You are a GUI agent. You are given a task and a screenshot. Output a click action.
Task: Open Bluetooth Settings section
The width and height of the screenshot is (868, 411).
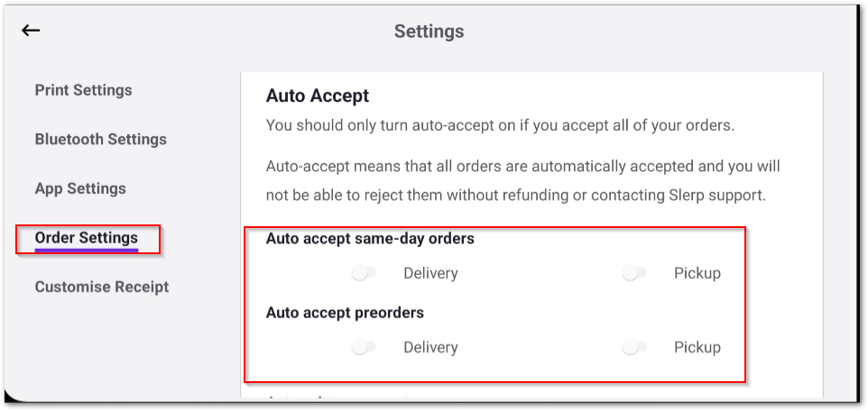pyautogui.click(x=100, y=140)
